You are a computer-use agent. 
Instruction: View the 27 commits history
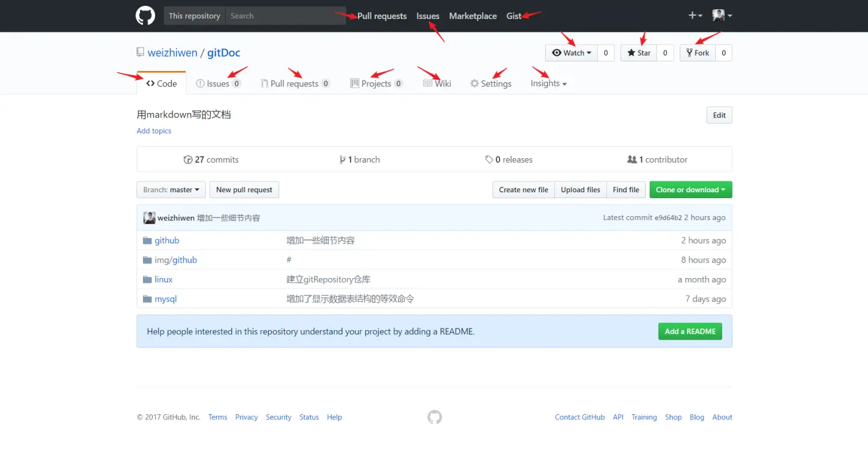click(x=211, y=159)
